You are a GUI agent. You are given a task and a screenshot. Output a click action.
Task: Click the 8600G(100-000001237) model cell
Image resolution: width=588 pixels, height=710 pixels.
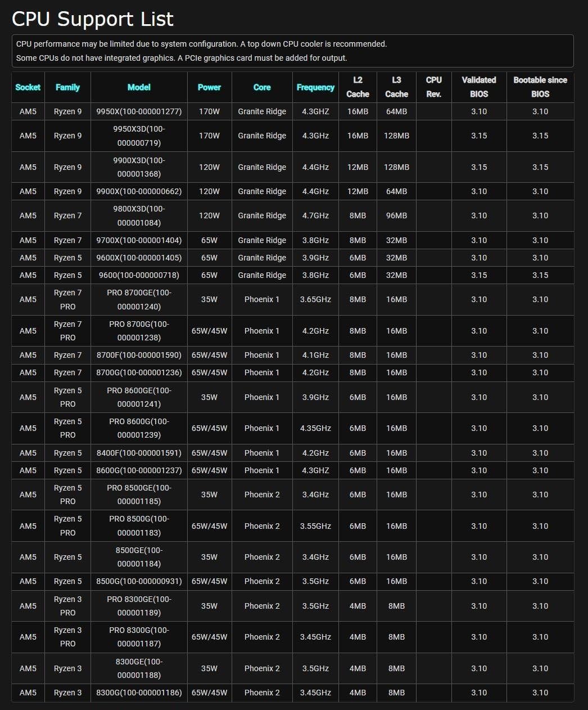tap(139, 470)
